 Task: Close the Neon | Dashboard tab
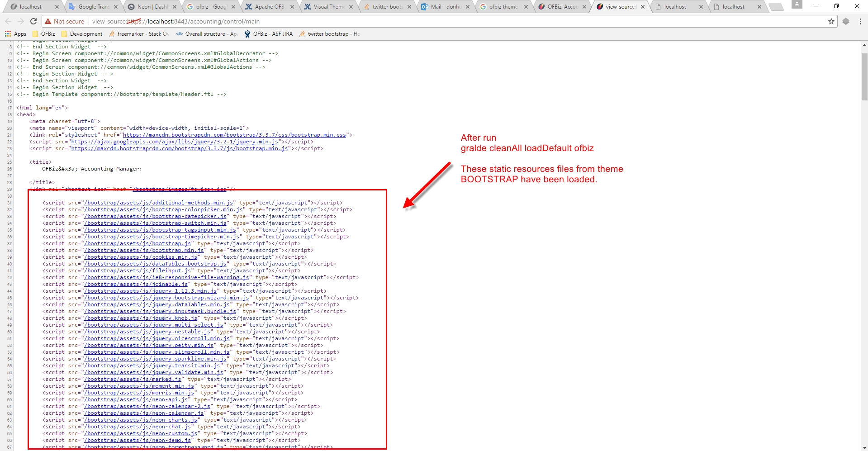[175, 7]
